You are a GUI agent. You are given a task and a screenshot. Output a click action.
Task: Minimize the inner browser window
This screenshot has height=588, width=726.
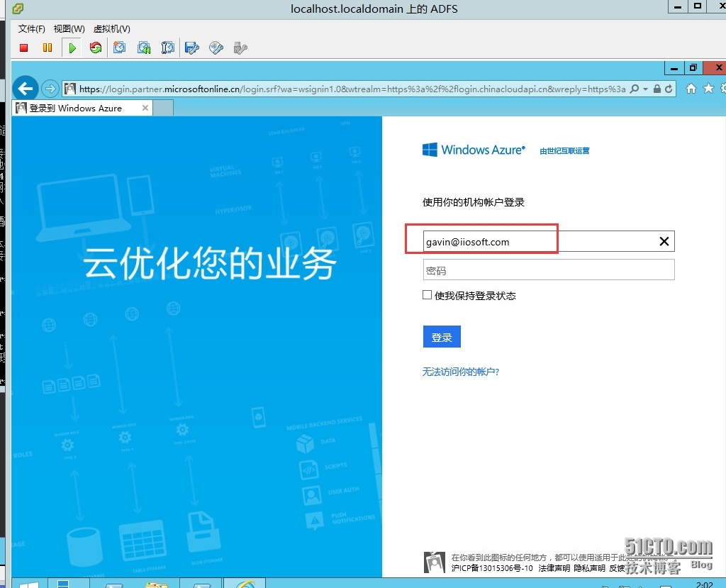click(674, 68)
